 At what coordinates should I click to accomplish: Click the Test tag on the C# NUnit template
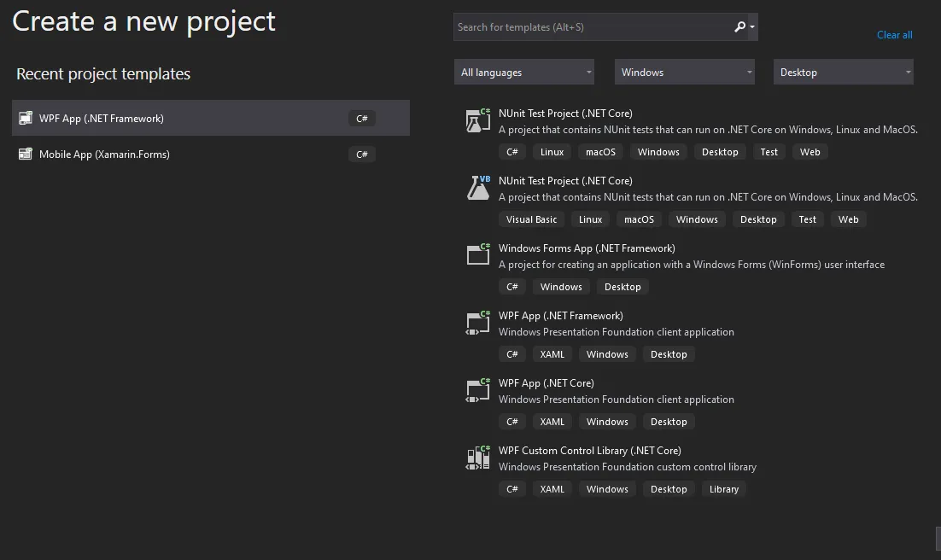click(x=769, y=153)
